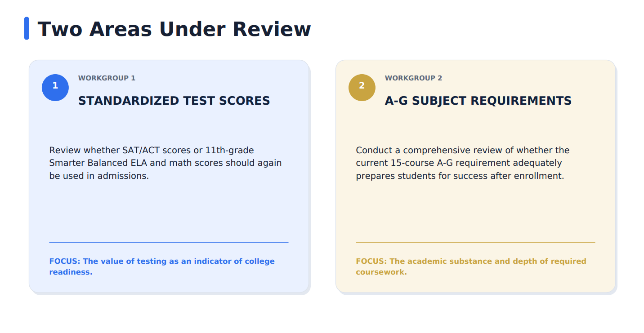The height and width of the screenshot is (333, 644).
Task: Click empty area of the cream Workgroup 2 card
Action: [x=475, y=211]
